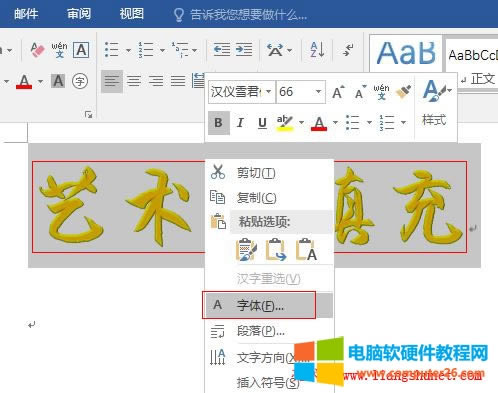Clear all formatting with the ribbon eraser icon

[37, 50]
